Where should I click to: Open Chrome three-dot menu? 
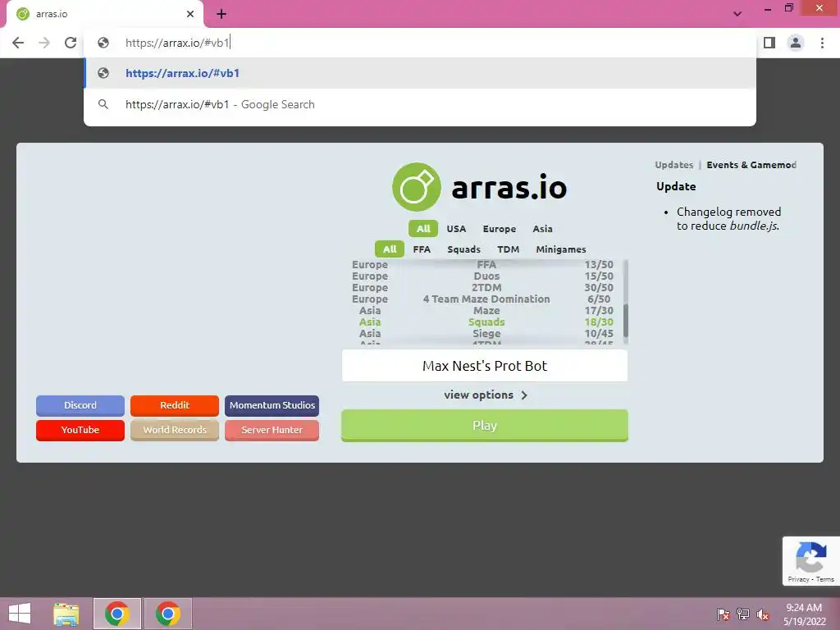point(822,43)
